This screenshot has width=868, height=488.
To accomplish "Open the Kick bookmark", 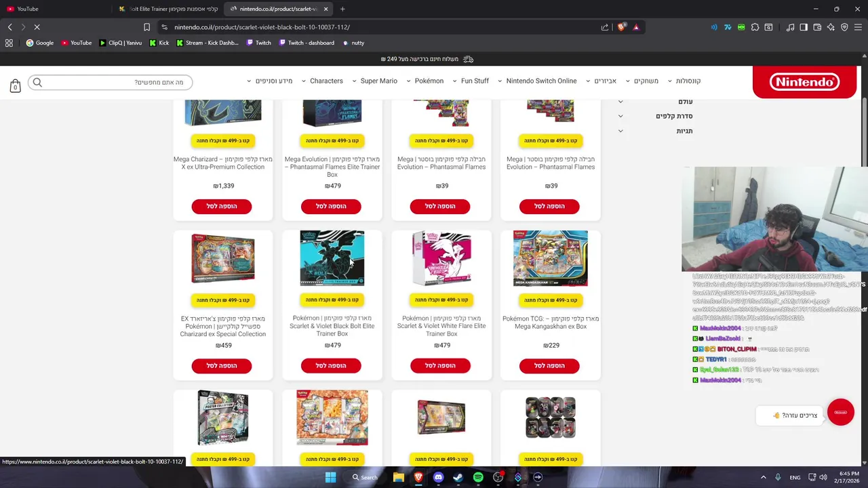I will [x=159, y=43].
